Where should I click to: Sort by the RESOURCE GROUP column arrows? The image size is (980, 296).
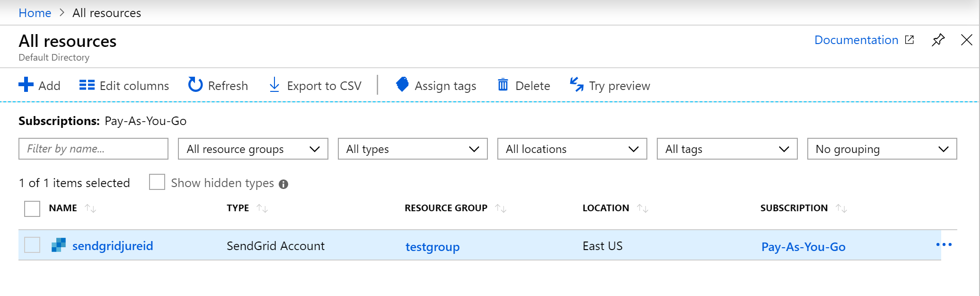501,208
